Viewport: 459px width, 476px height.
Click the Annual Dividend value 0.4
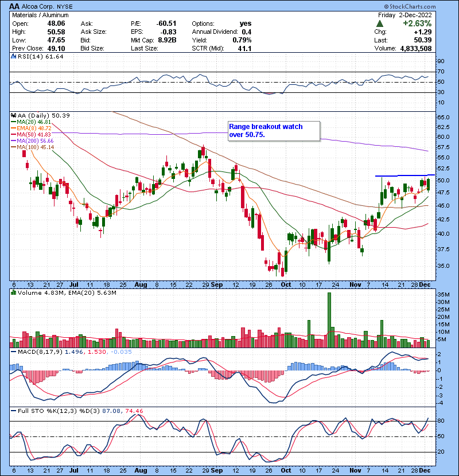click(247, 32)
